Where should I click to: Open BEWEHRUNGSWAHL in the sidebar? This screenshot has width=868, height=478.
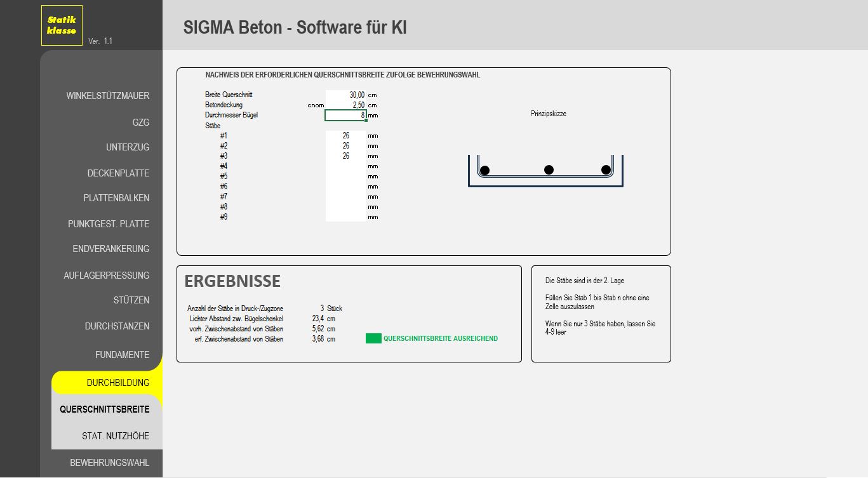tap(109, 463)
